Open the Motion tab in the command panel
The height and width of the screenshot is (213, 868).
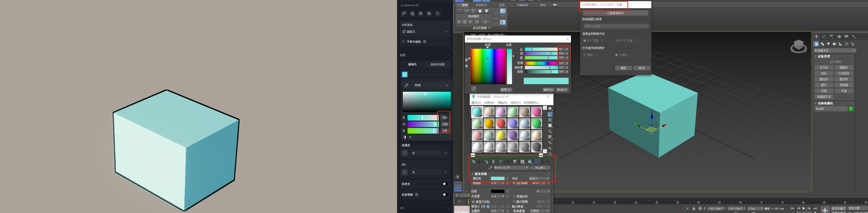click(x=839, y=36)
